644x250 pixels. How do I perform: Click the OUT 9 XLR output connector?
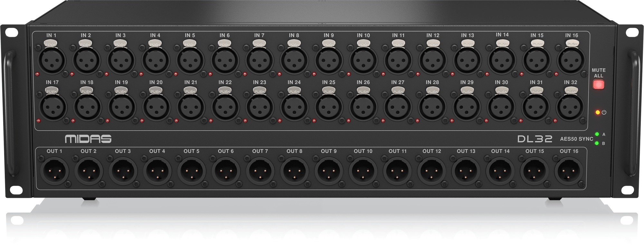pos(329,171)
